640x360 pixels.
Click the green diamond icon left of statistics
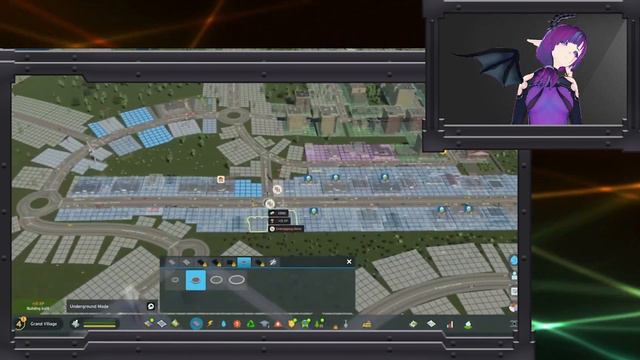(x=413, y=324)
